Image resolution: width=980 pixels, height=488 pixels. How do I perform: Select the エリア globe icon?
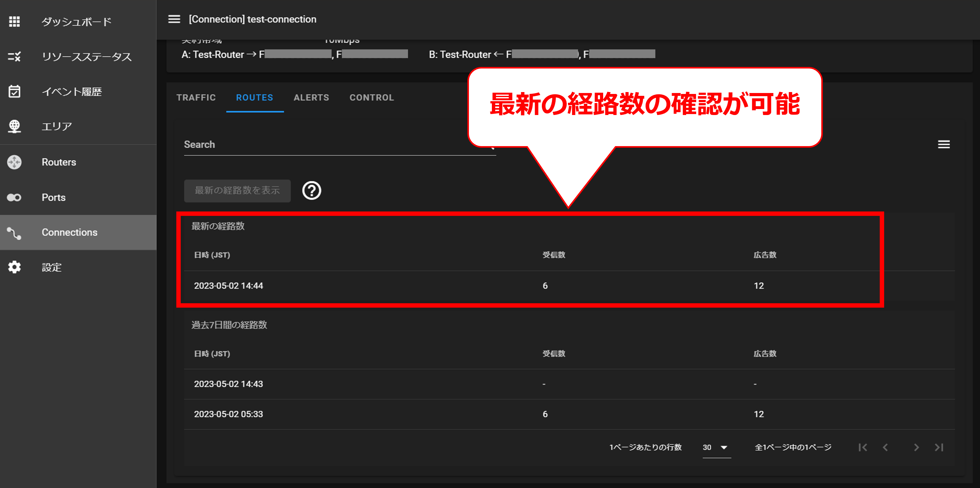coord(14,126)
